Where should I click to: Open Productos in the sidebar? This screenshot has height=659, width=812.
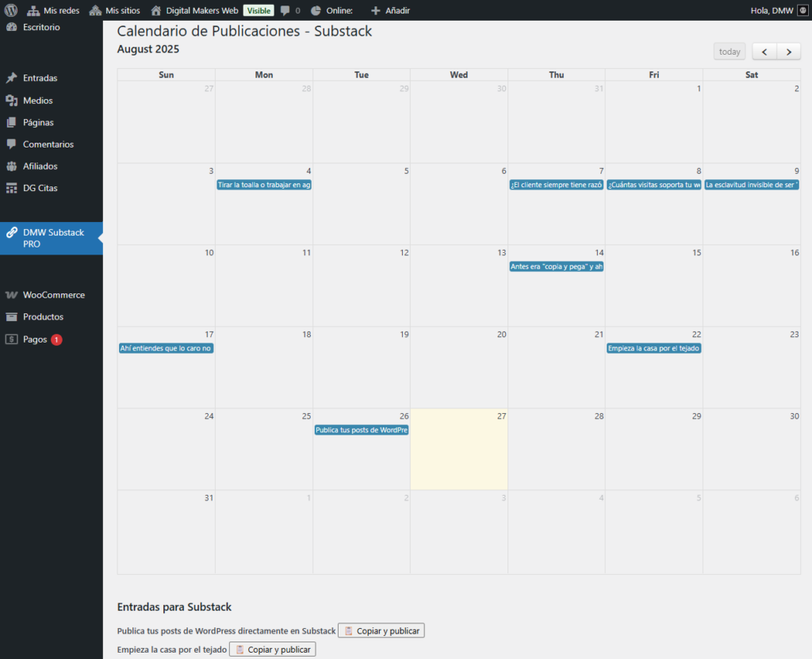click(43, 317)
